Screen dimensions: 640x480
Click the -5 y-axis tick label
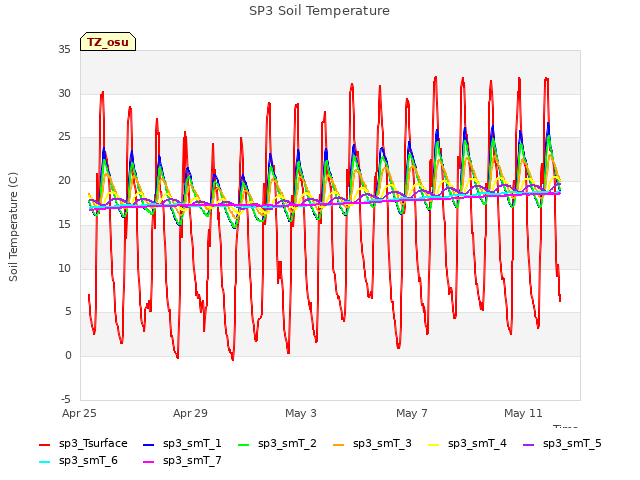click(66, 399)
